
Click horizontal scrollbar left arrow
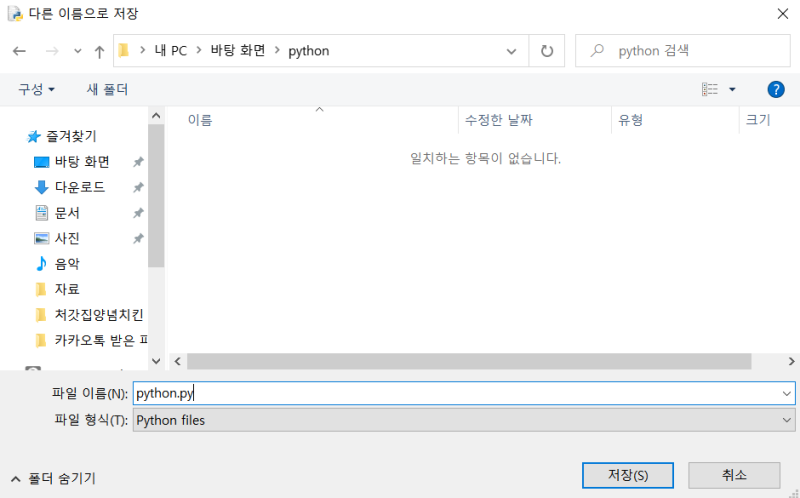coord(178,361)
